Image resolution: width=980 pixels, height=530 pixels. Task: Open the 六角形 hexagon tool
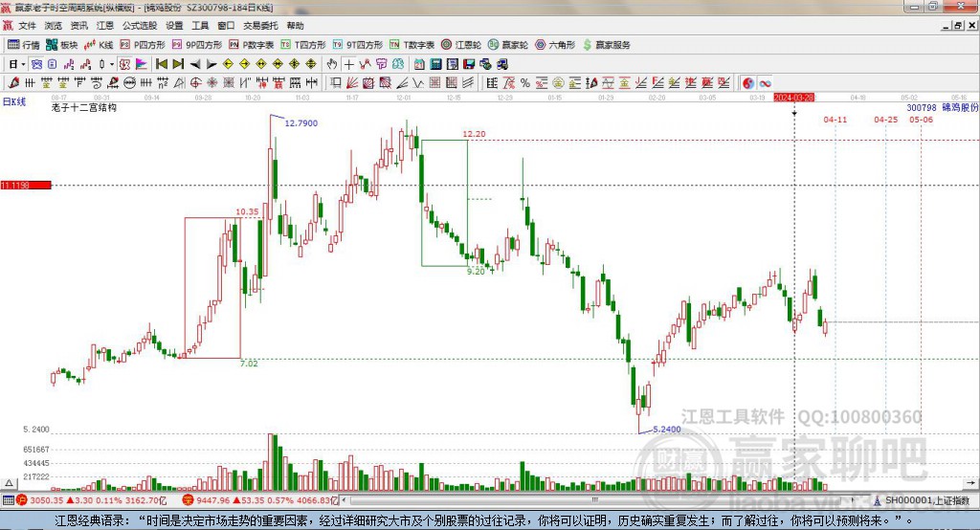coord(555,44)
